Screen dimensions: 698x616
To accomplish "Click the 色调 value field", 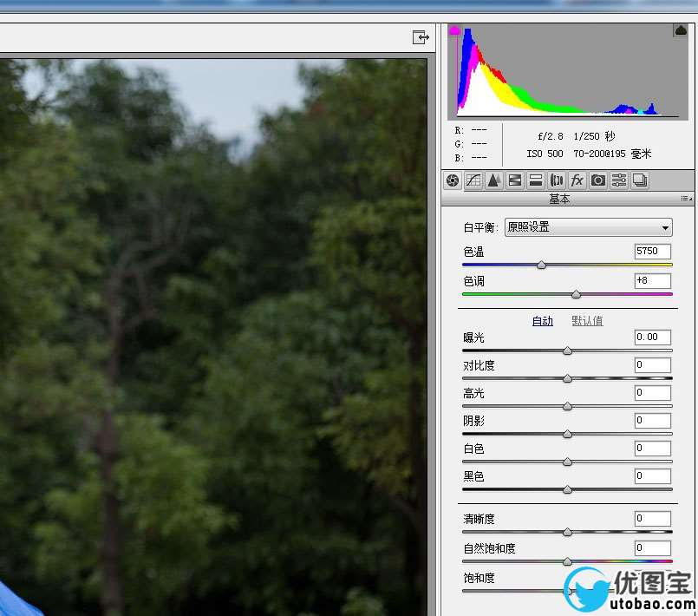I will tap(653, 280).
